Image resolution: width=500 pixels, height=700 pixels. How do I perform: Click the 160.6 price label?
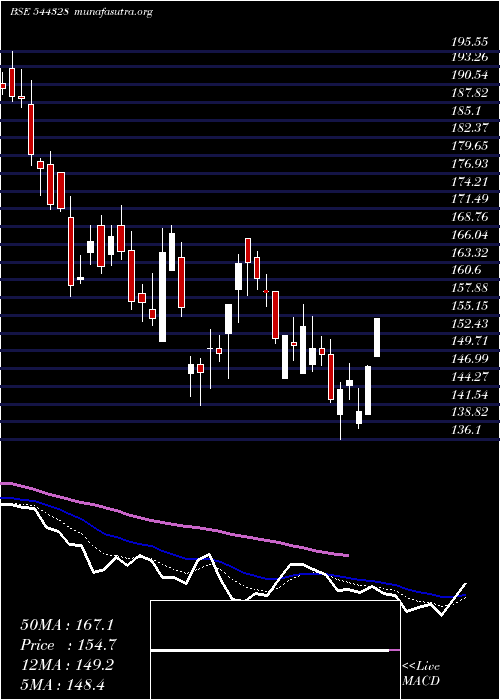(x=467, y=270)
